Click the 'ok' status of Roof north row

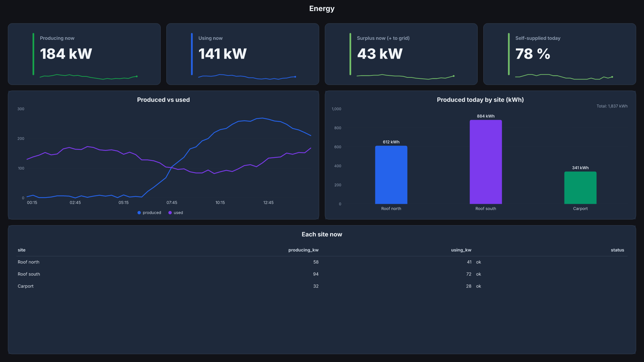coord(479,262)
